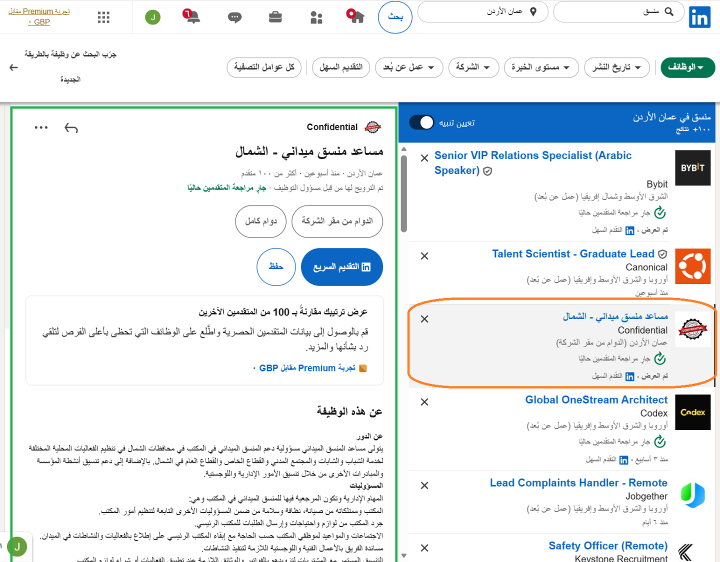Image resolution: width=720 pixels, height=562 pixels.
Task: Open the green J profile avatar in navbar
Action: (x=153, y=17)
